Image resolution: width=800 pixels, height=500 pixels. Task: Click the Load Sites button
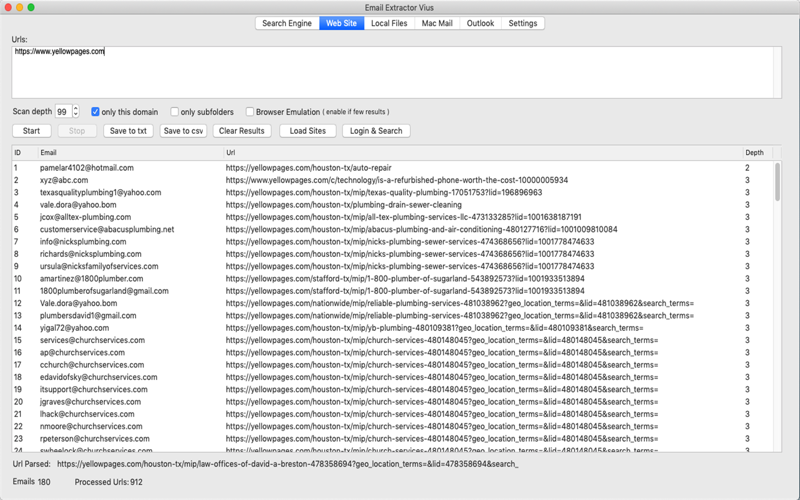coord(308,131)
